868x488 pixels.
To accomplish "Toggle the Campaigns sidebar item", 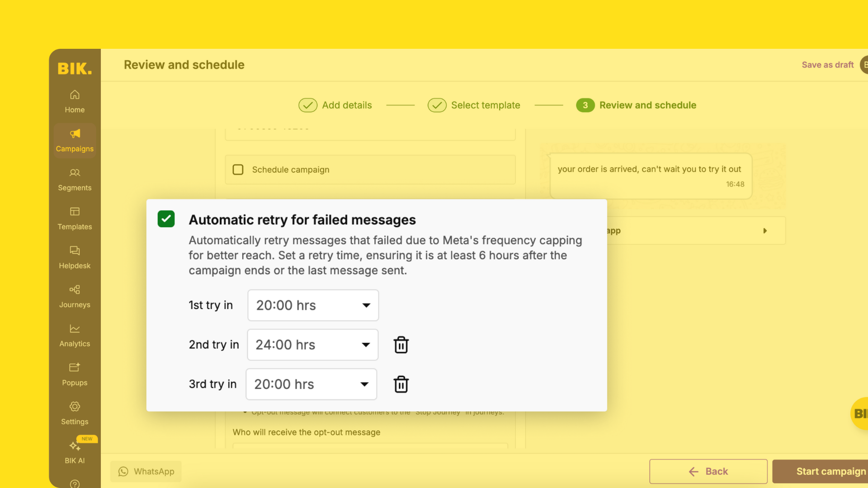I will click(x=74, y=140).
